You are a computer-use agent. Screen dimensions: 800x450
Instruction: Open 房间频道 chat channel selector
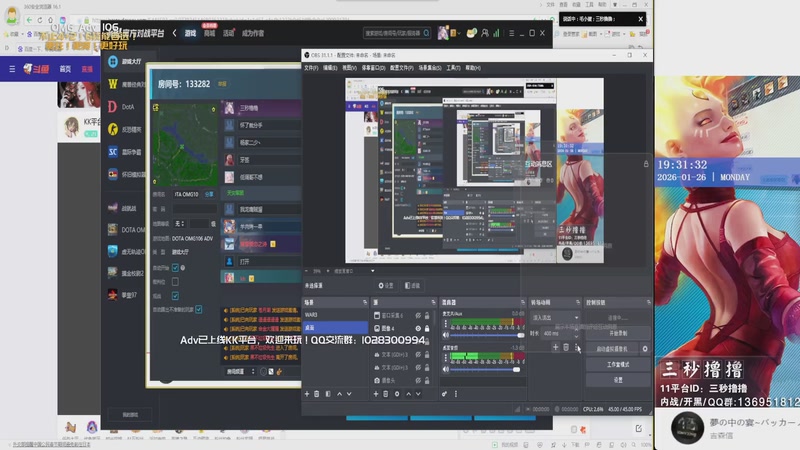(240, 371)
